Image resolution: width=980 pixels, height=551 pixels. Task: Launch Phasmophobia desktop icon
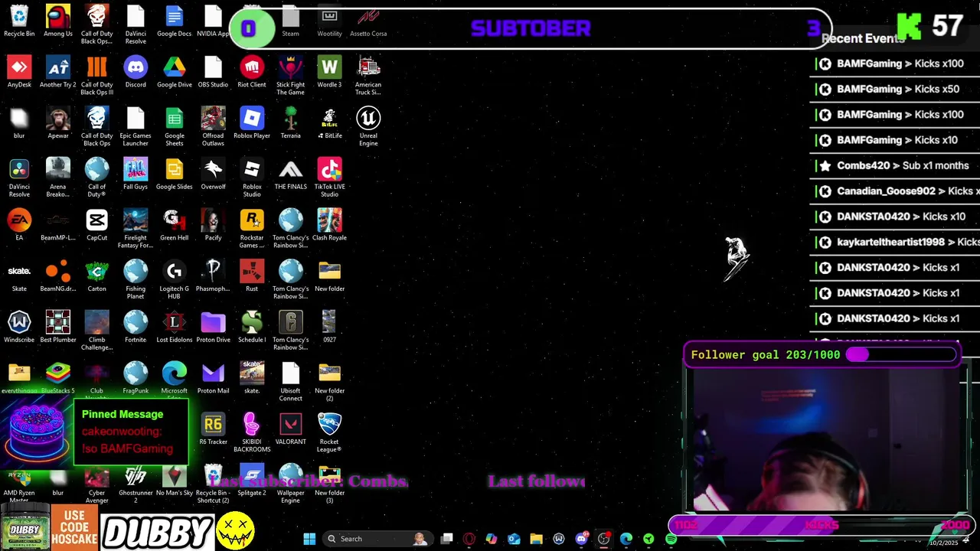(213, 276)
